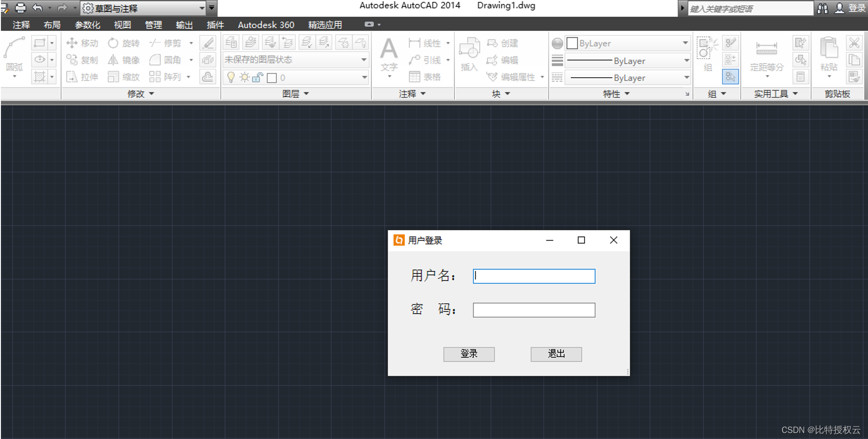Click the scissors Cut icon
The width and height of the screenshot is (868, 439).
click(854, 43)
